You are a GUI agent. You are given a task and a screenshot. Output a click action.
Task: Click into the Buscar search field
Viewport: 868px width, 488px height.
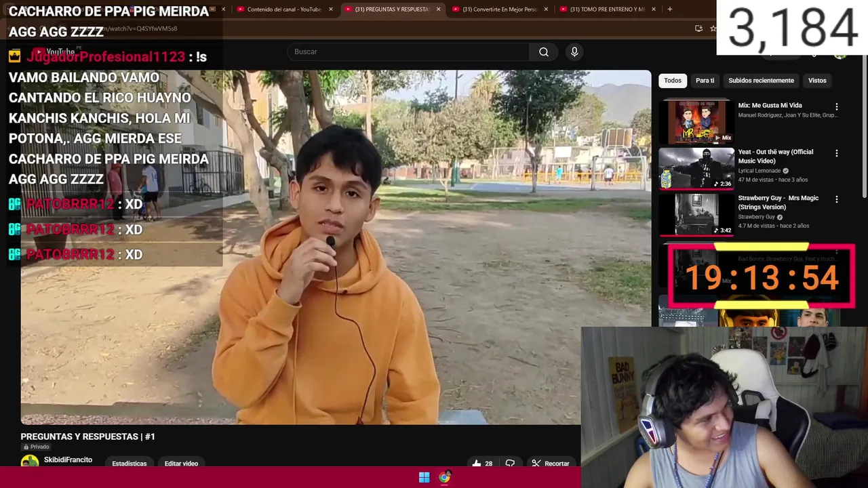408,52
